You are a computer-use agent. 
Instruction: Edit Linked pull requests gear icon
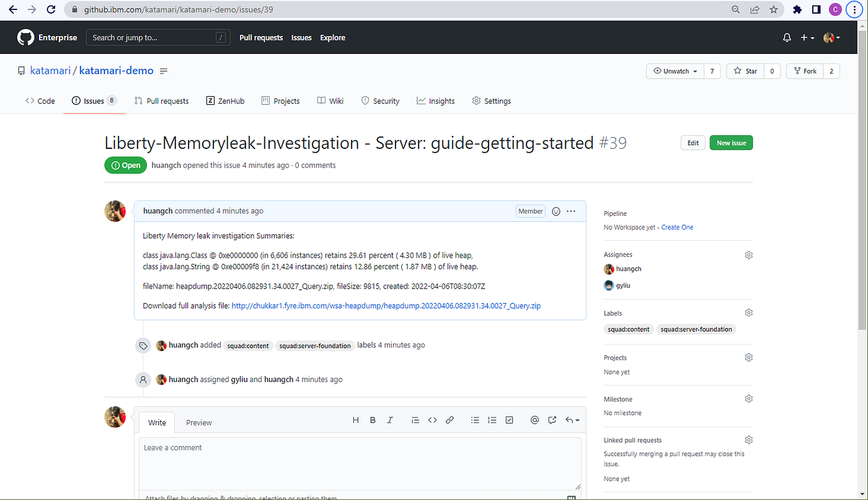tap(748, 440)
